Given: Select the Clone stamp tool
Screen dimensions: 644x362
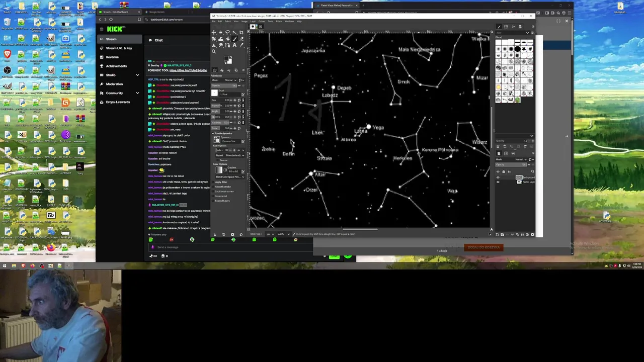Looking at the screenshot, I should click(214, 45).
